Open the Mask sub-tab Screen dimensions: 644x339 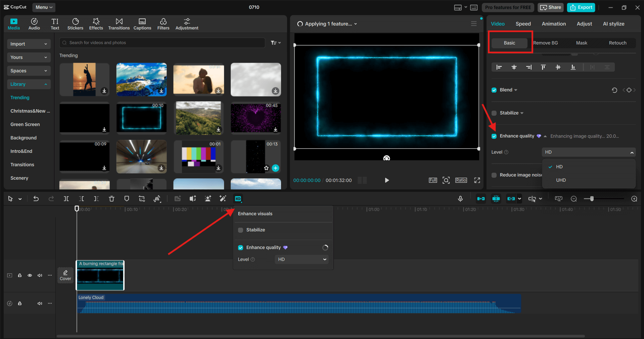582,43
